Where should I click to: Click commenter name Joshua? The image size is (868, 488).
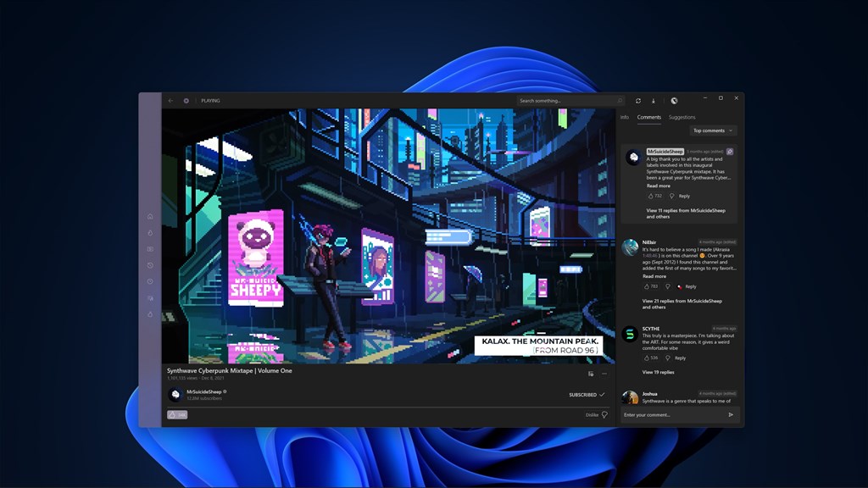pyautogui.click(x=649, y=394)
